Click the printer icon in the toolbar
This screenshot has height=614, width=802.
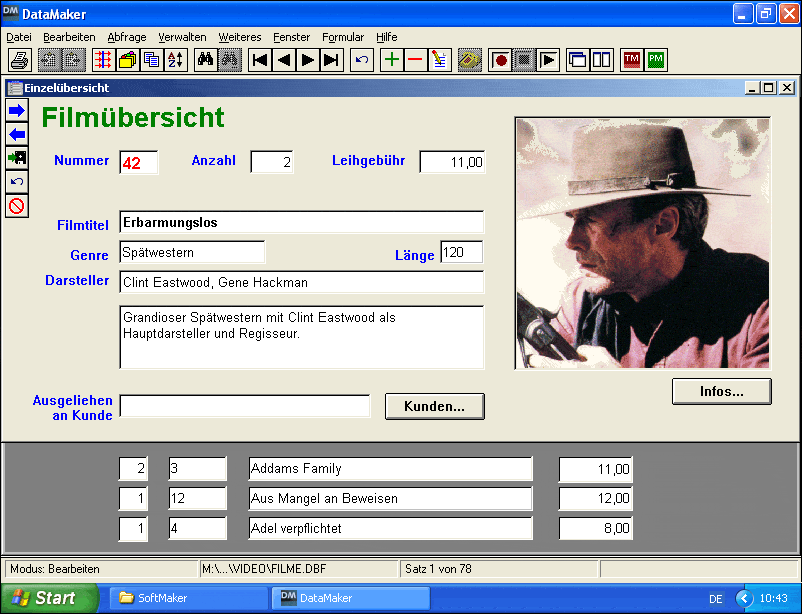tap(20, 60)
